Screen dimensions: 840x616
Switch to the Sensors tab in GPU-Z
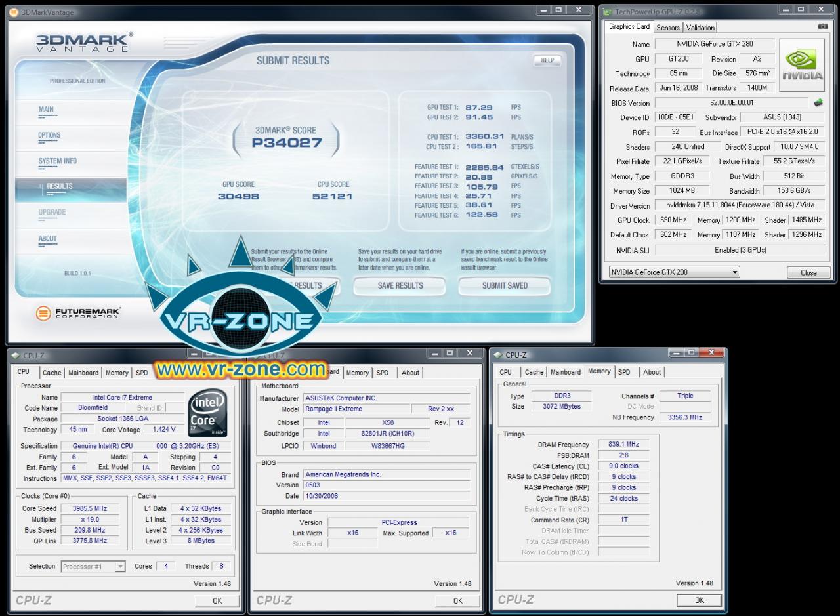(668, 28)
